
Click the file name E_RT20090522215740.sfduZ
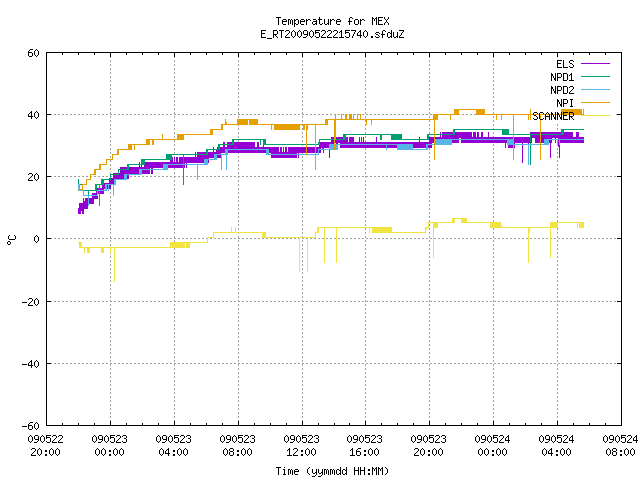tap(332, 34)
